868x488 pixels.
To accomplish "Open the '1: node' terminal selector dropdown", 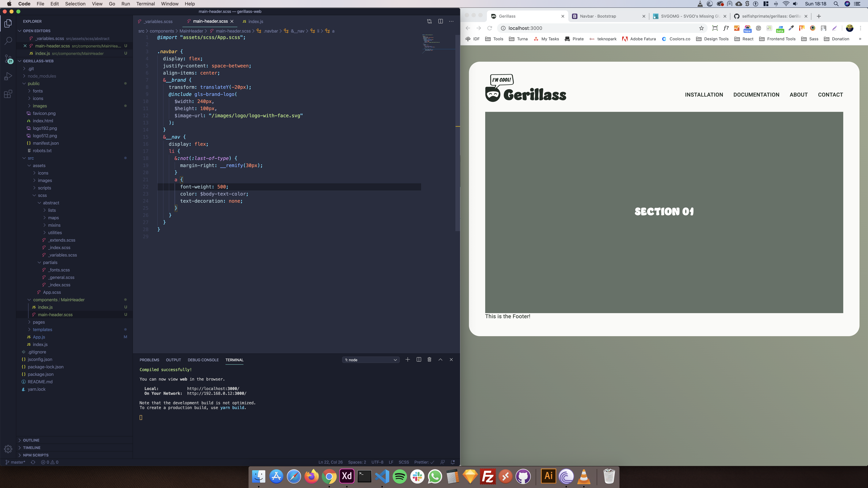I will (x=371, y=360).
